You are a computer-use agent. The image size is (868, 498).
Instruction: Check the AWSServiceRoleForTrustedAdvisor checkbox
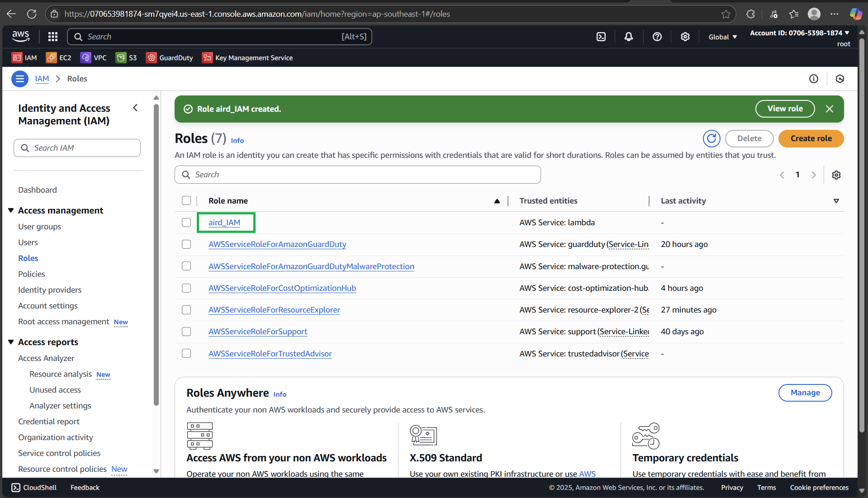(186, 353)
